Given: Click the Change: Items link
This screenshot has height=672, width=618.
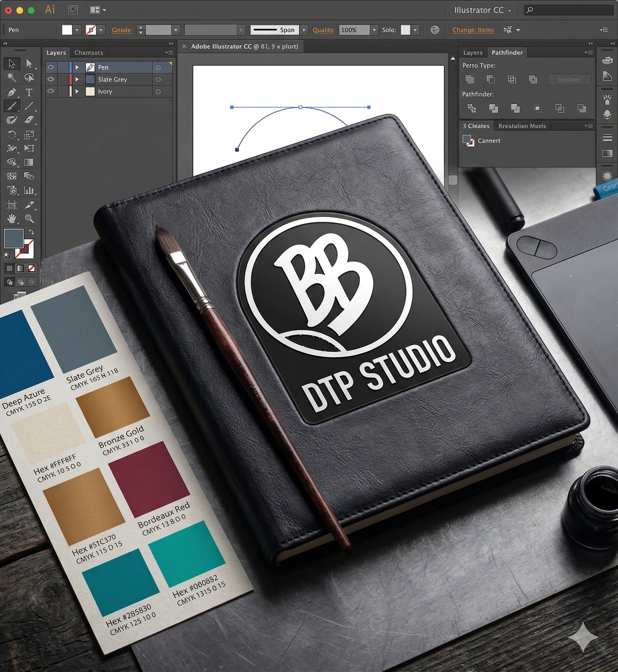Looking at the screenshot, I should [x=473, y=30].
